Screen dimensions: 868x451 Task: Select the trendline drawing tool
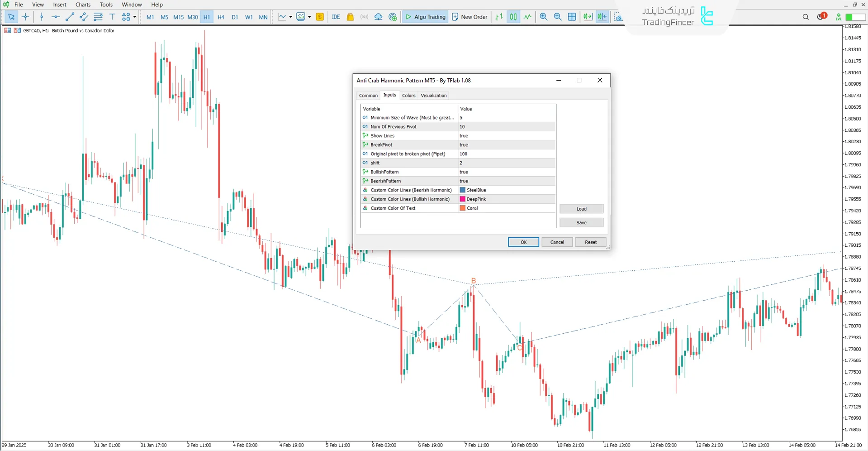point(70,17)
